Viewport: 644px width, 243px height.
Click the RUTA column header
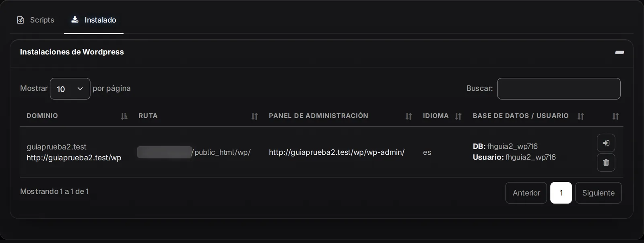pyautogui.click(x=148, y=116)
